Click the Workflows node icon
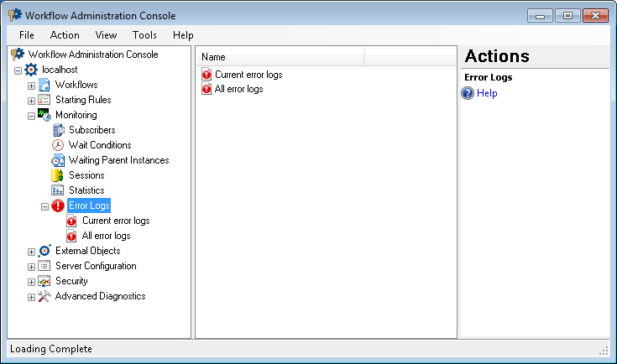 [x=44, y=85]
